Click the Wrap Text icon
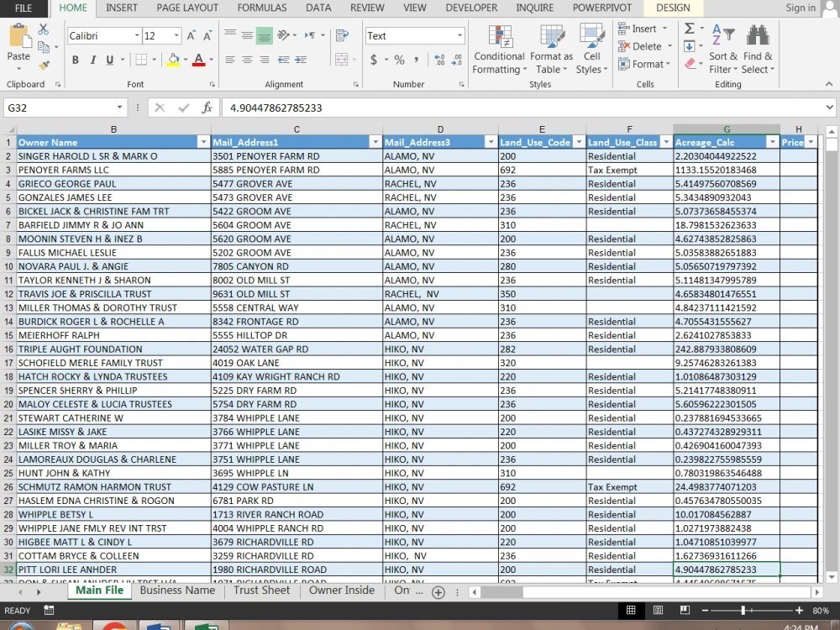 coord(342,36)
